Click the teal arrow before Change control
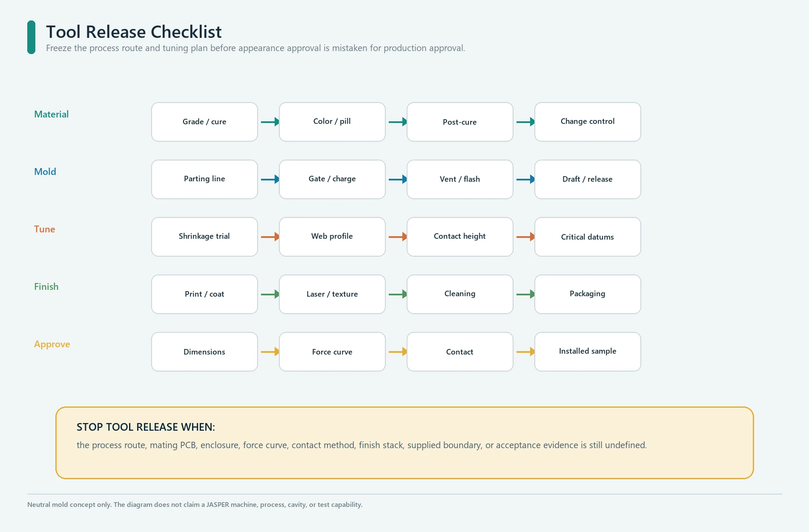Image resolution: width=809 pixels, height=532 pixels. click(525, 122)
